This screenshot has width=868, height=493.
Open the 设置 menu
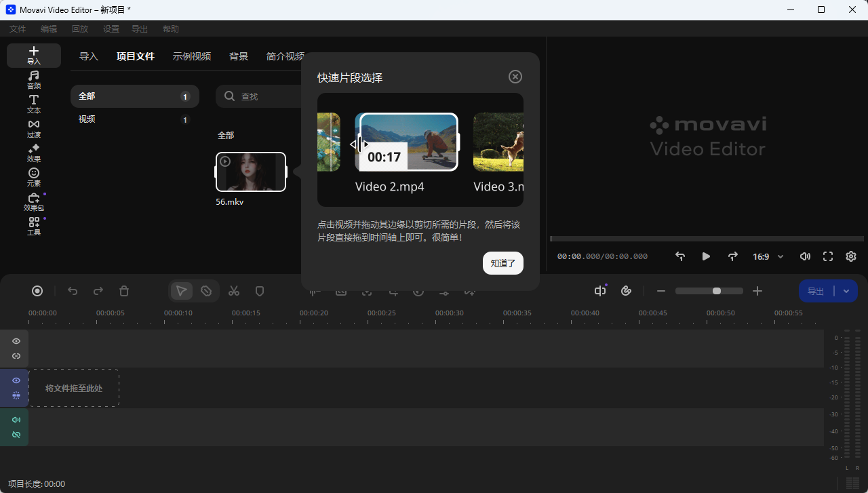111,28
